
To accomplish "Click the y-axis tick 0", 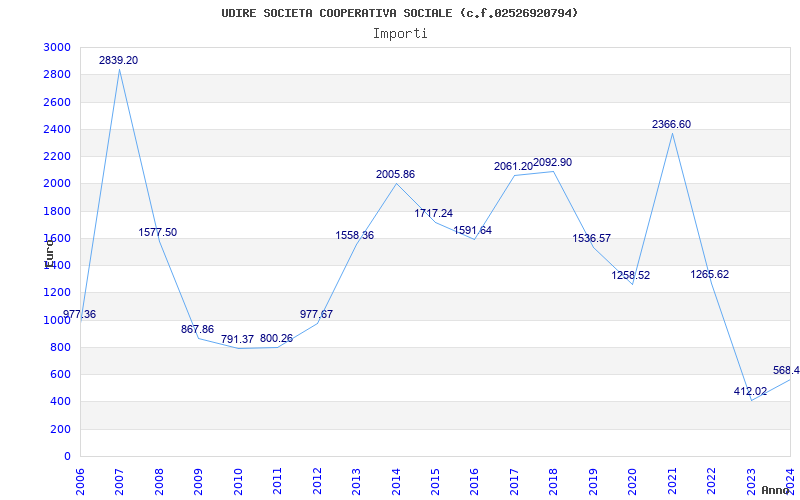I will pos(67,456).
